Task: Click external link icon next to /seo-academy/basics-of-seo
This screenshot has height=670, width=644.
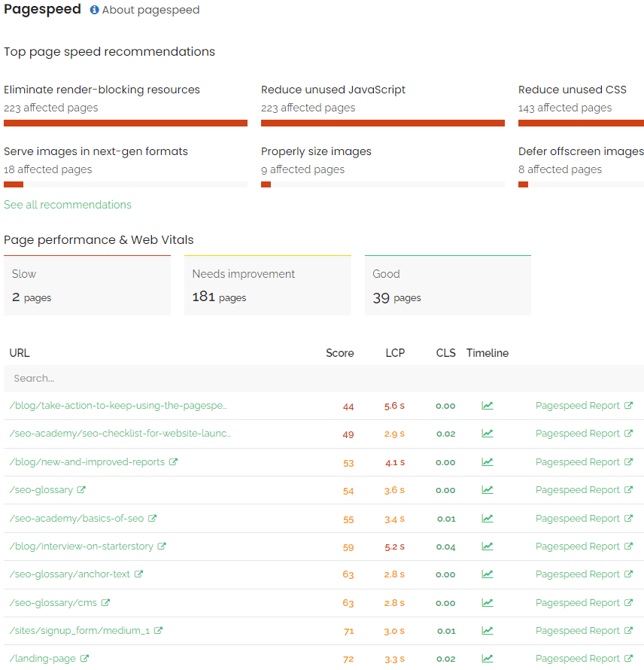Action: [152, 518]
